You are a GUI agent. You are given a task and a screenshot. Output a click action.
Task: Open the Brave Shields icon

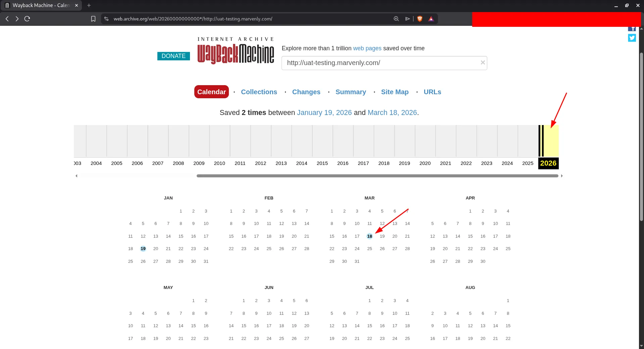419,19
